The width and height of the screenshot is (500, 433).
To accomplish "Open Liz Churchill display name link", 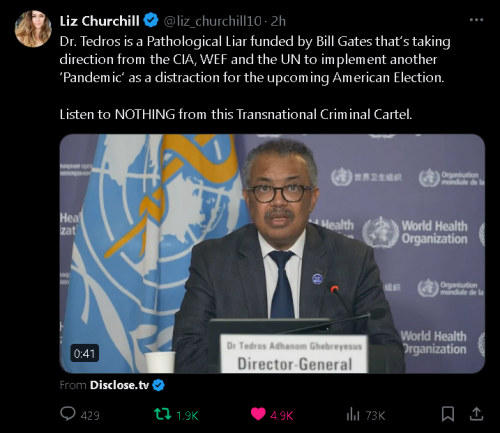I will 99,21.
